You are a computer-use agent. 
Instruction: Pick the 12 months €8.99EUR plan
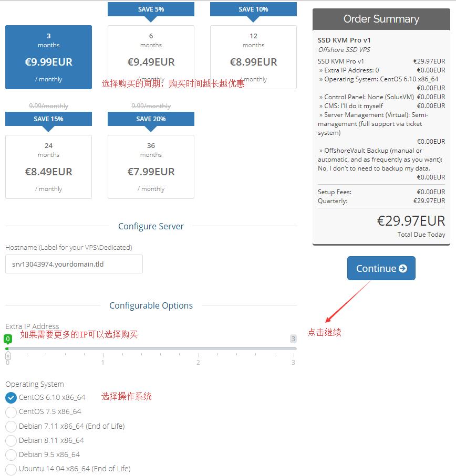coord(253,57)
